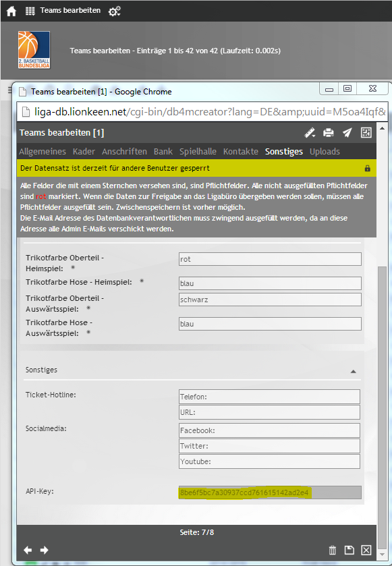Close the form with X box icon

[x=366, y=550]
